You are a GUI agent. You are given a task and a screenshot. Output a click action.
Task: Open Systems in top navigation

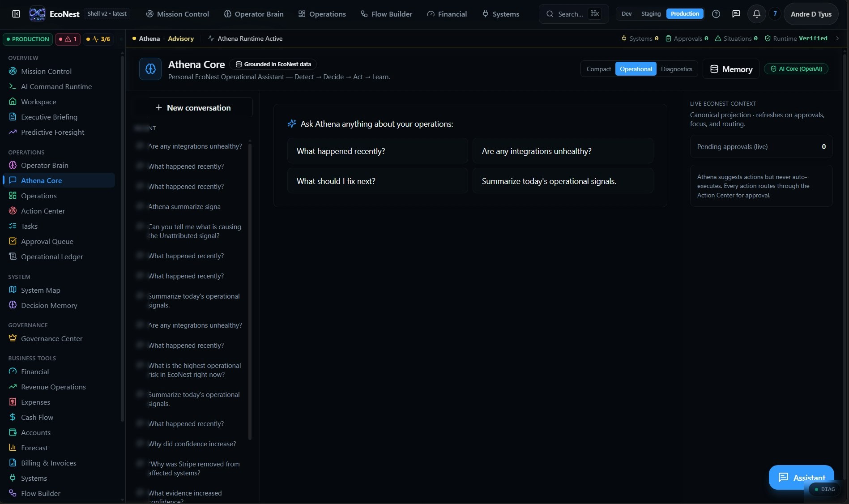tap(501, 14)
